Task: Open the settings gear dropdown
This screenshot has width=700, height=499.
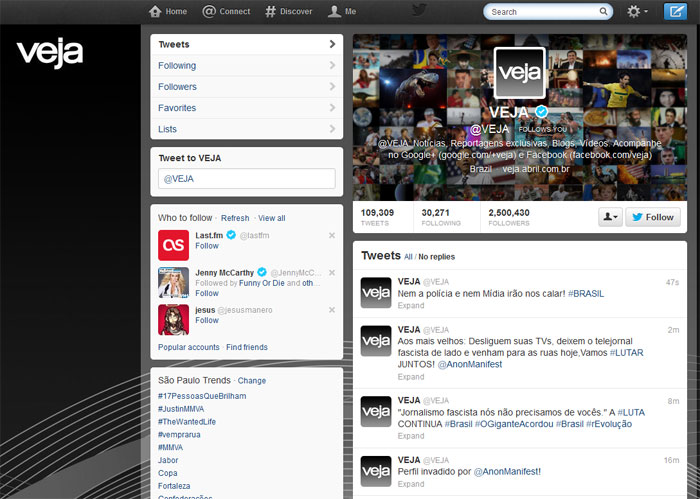Action: 637,12
